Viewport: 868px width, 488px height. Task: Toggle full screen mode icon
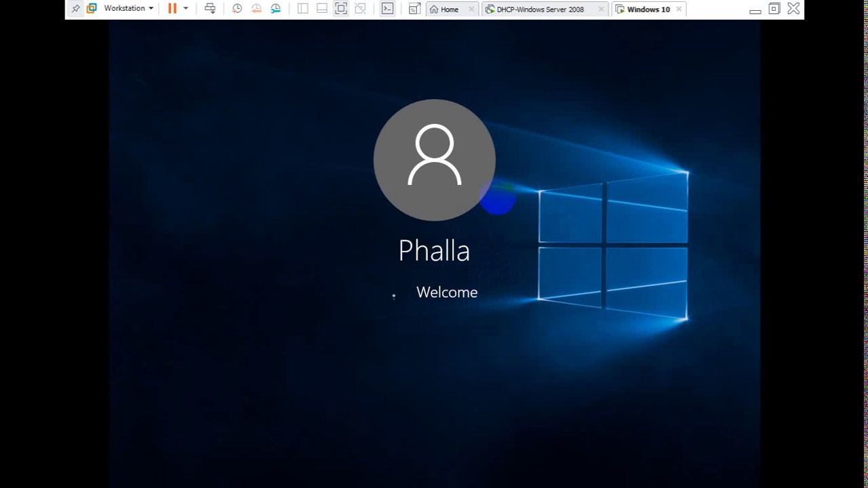(x=341, y=9)
